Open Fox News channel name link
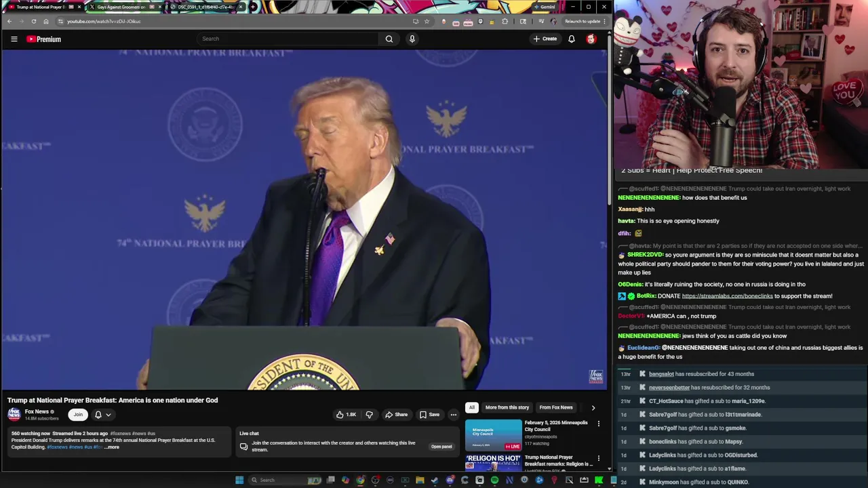This screenshot has width=868, height=488. 37,411
